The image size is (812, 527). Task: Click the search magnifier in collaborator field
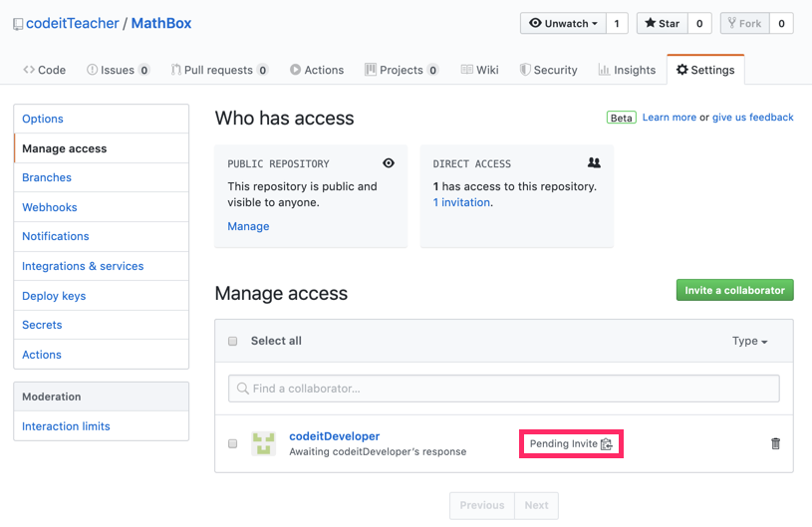tap(242, 389)
